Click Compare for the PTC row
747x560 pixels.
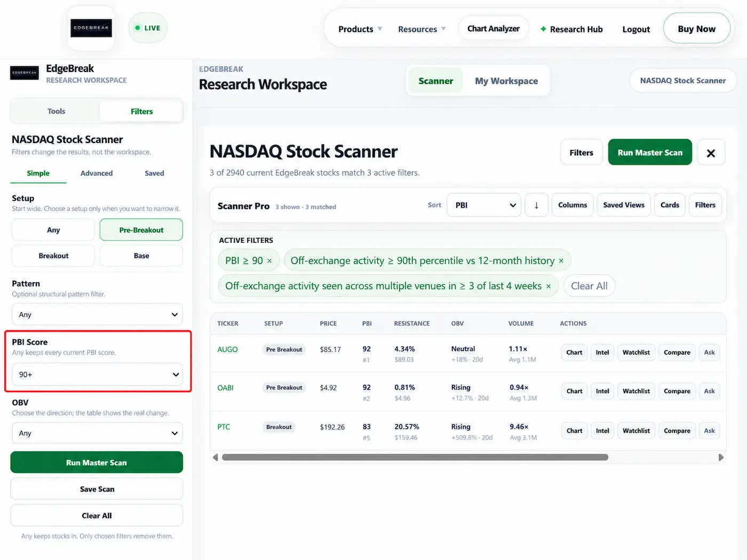tap(677, 430)
